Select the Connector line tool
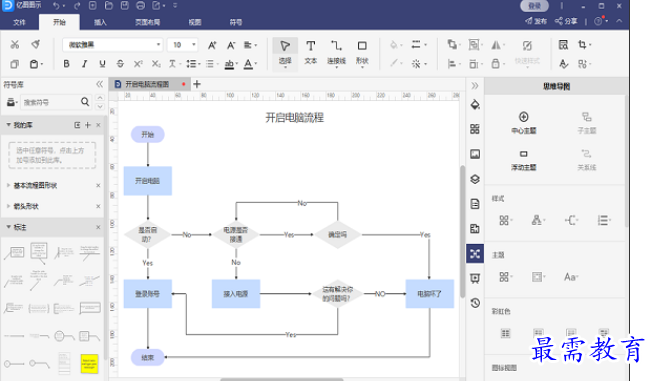Viewport: 653px width, 381px height. coord(336,52)
